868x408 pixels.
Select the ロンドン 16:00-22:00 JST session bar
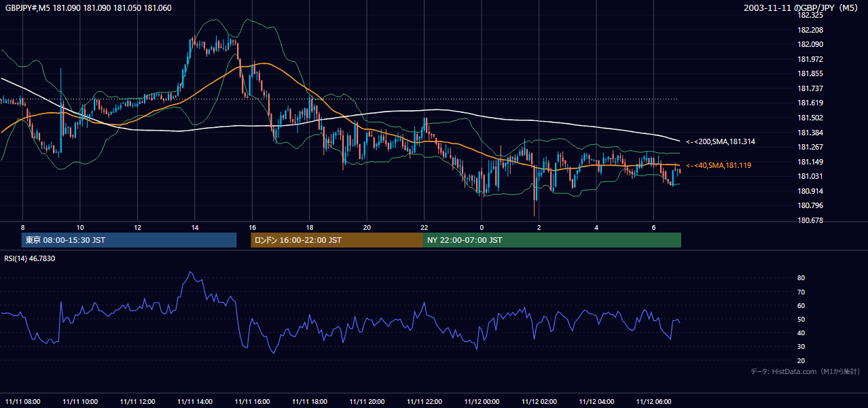(337, 240)
